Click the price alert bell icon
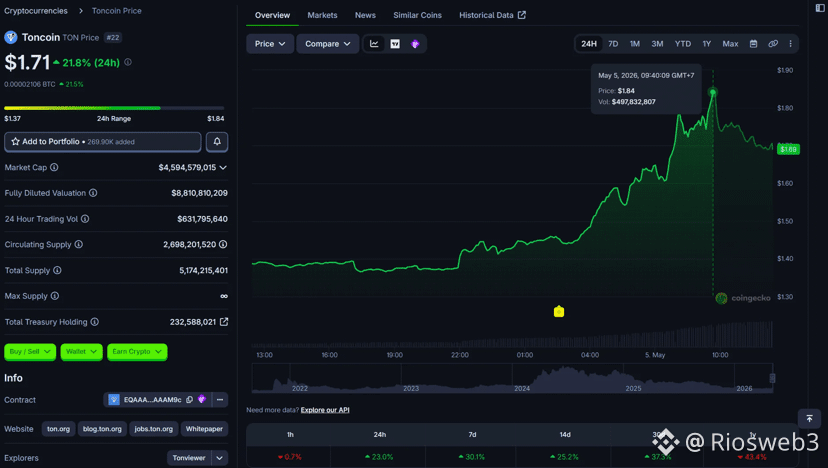Screen dimensions: 828x468 [x=217, y=142]
